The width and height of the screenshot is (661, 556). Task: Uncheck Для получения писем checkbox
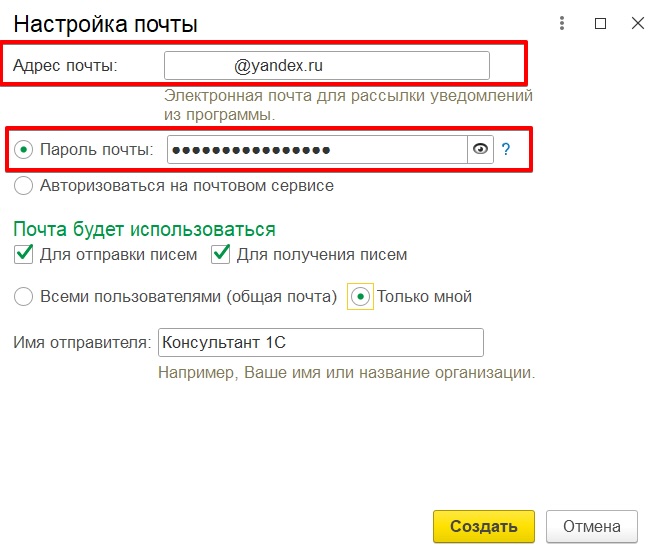point(220,254)
